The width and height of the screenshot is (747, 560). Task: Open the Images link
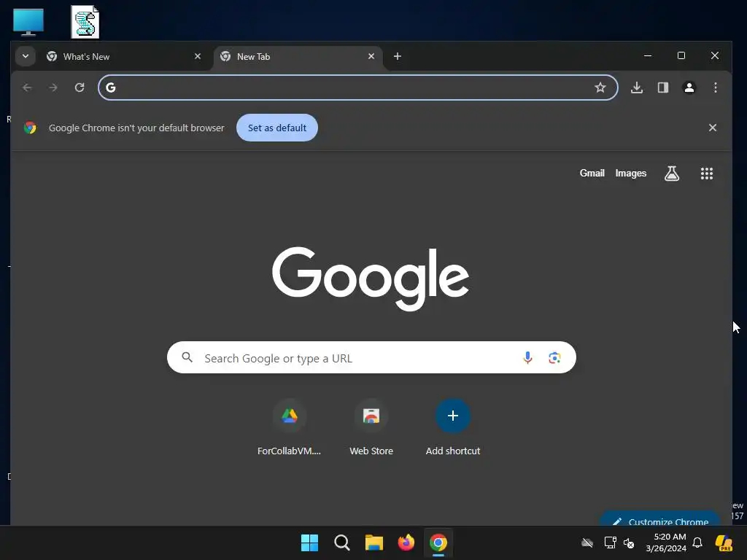631,174
